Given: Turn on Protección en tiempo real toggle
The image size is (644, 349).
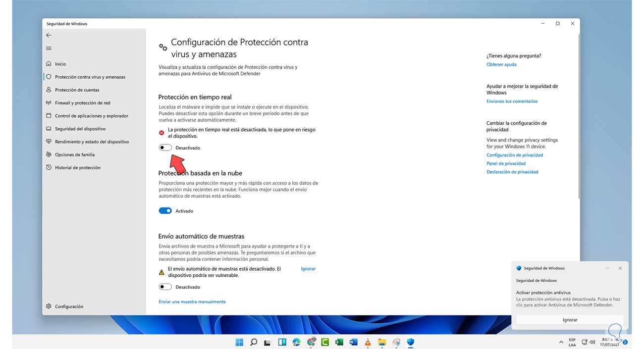Looking at the screenshot, I should (x=165, y=148).
